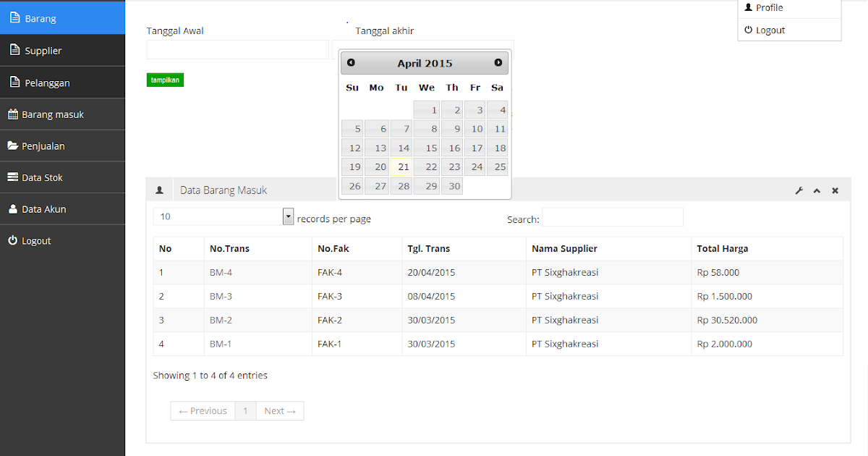Open the Logout option in the profile dropdown

coord(769,30)
